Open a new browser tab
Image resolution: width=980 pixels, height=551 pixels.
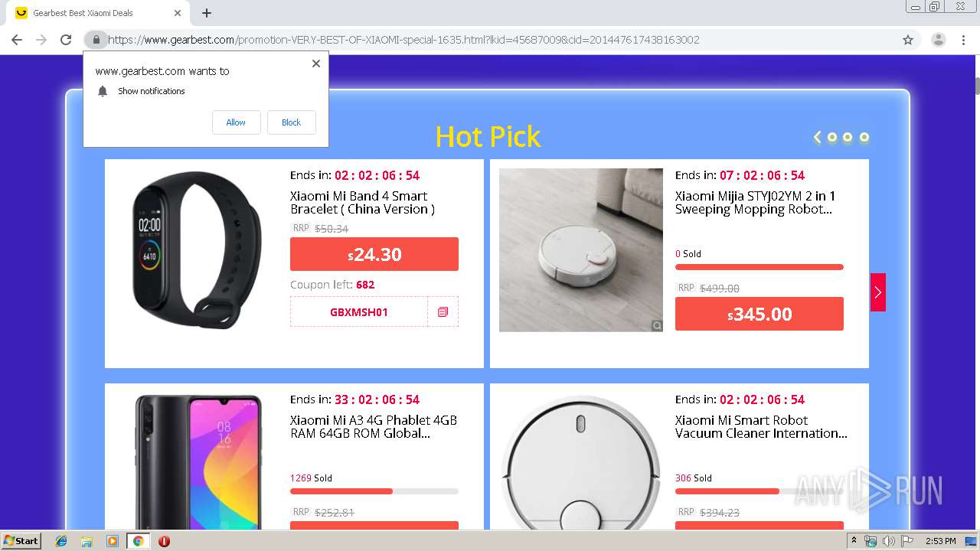(207, 13)
